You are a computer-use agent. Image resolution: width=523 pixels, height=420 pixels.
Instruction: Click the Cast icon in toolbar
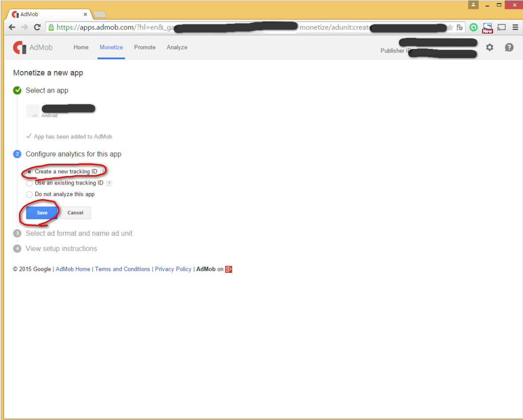(501, 27)
